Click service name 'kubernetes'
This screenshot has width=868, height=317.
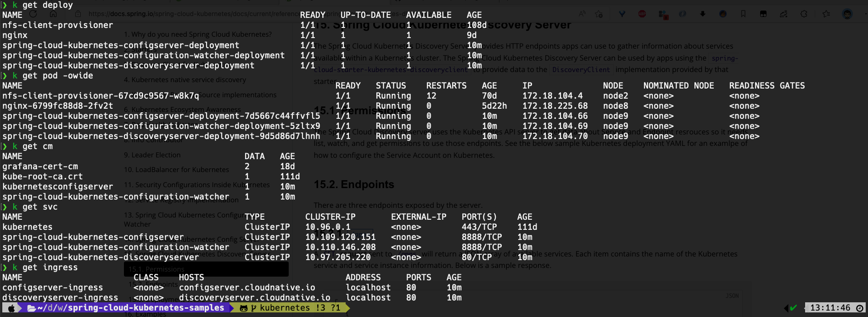[27, 227]
